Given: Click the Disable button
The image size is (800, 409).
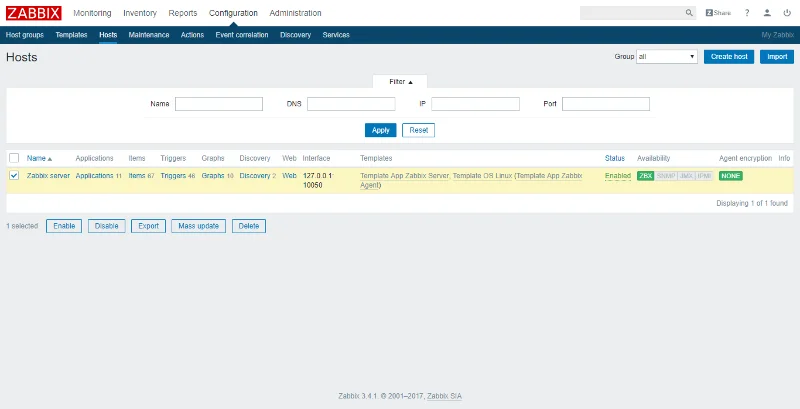Looking at the screenshot, I should (107, 226).
